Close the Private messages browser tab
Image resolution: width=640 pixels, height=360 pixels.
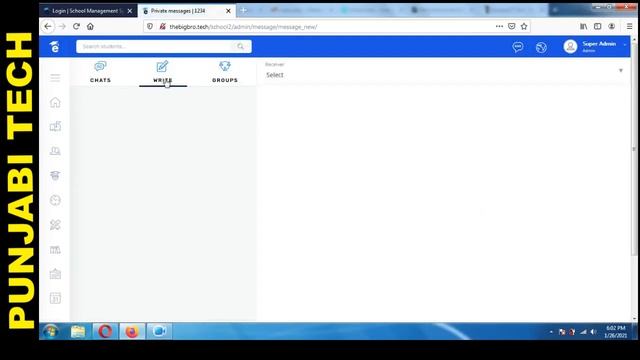click(x=229, y=11)
